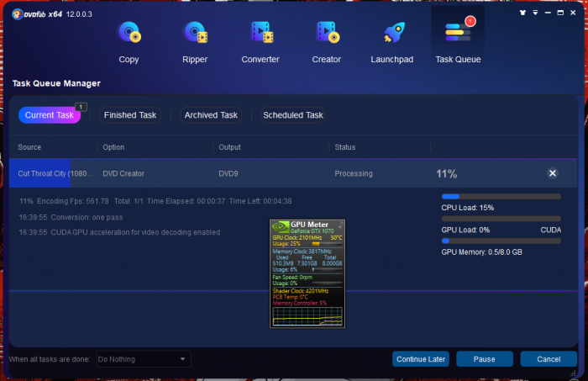Remove Cut Throat City task with X

(x=552, y=173)
